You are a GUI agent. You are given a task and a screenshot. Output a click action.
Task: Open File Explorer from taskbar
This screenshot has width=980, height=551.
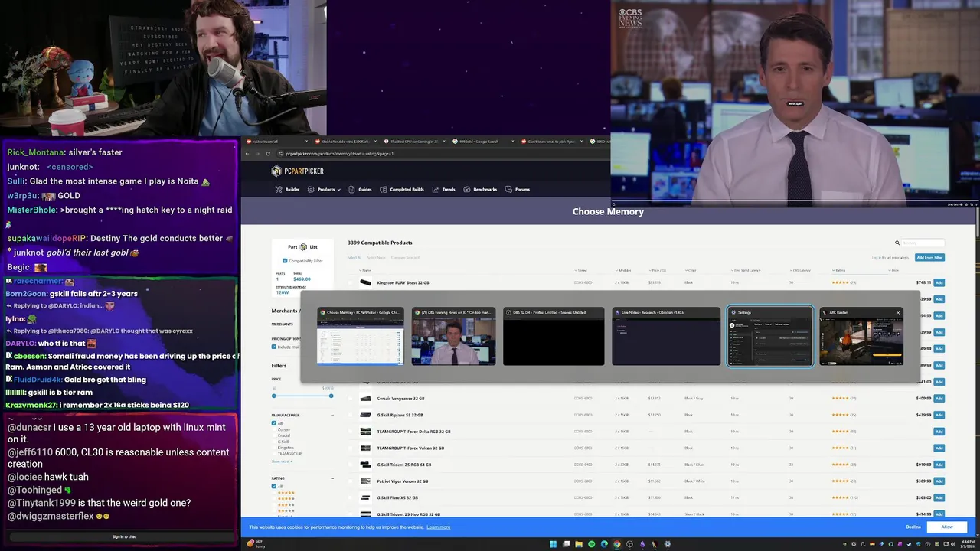579,544
